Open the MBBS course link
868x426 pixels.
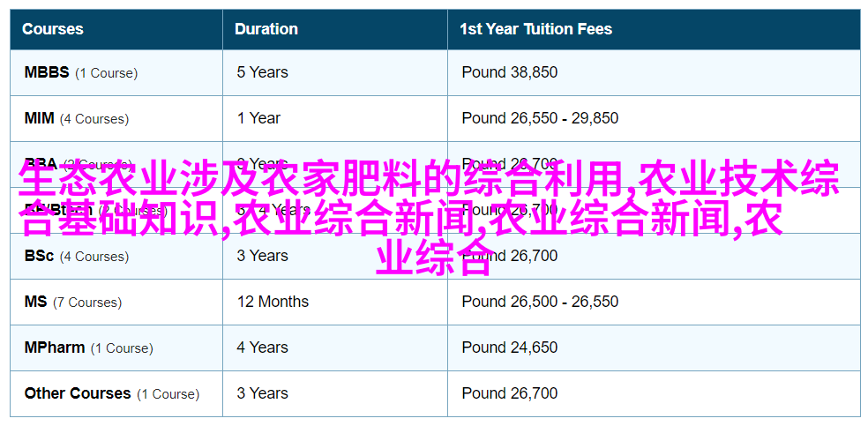47,72
